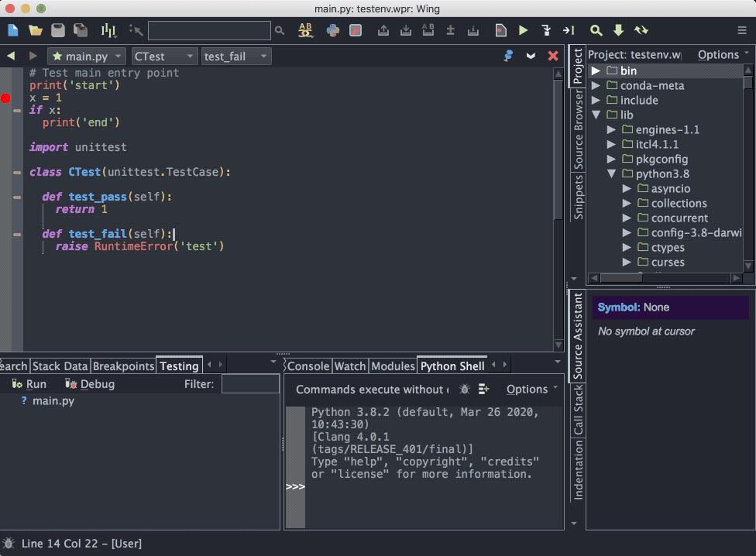Go back with the editor history left arrow
Viewport: 756px width, 556px height.
point(11,56)
